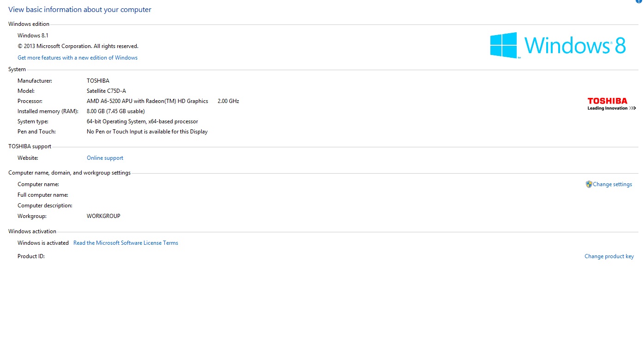Read the Microsoft Software License Terms
Image resolution: width=644 pixels, height=363 pixels.
click(x=125, y=243)
